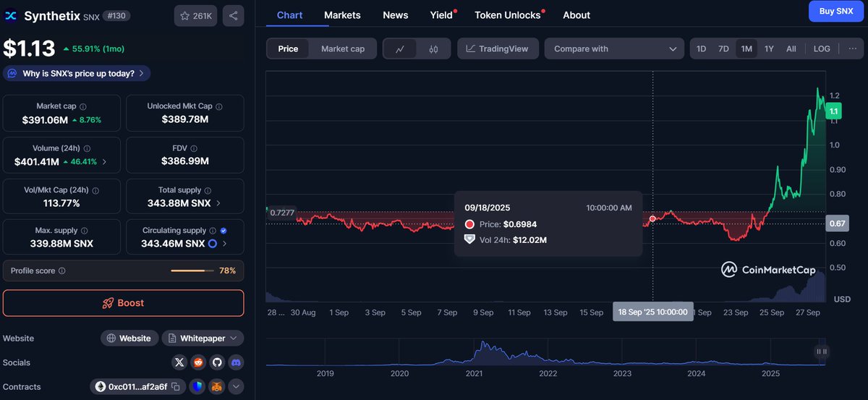Click the MetaMask fox icon
Image resolution: width=868 pixels, height=400 pixels.
217,387
